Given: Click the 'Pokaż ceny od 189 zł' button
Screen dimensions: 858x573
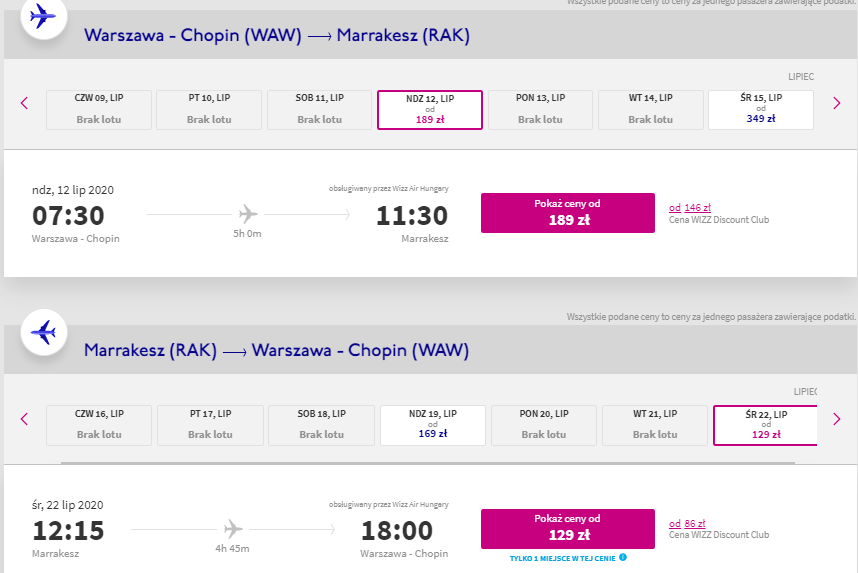Looking at the screenshot, I should (568, 213).
